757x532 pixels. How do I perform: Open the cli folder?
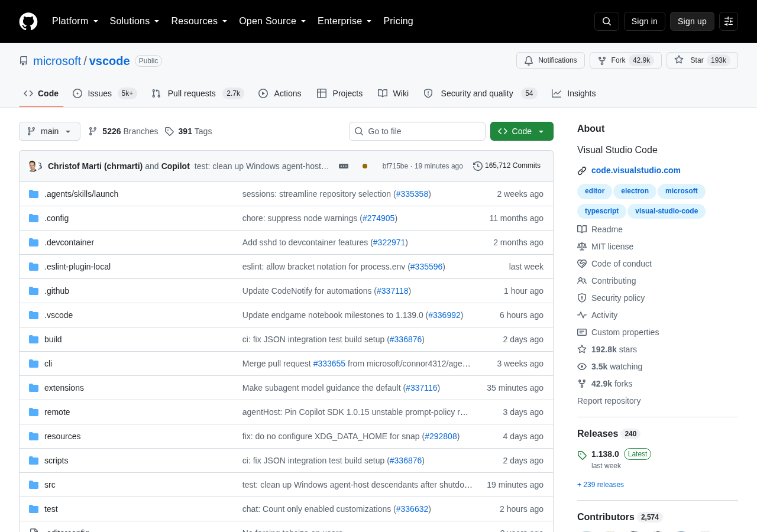[x=48, y=364]
